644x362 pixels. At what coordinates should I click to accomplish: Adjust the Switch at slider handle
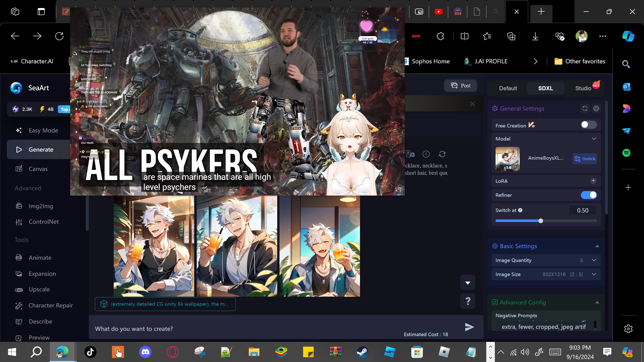tap(541, 221)
